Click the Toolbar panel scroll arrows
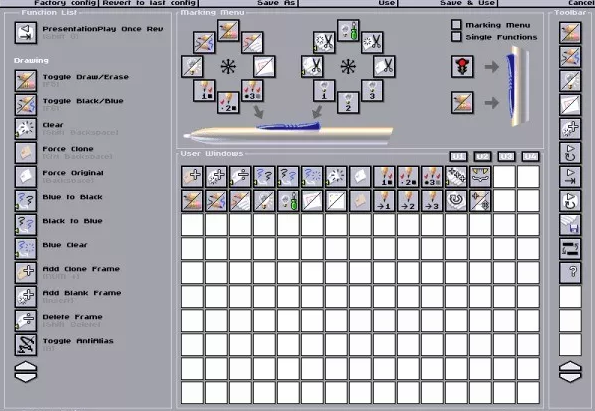 [x=570, y=372]
